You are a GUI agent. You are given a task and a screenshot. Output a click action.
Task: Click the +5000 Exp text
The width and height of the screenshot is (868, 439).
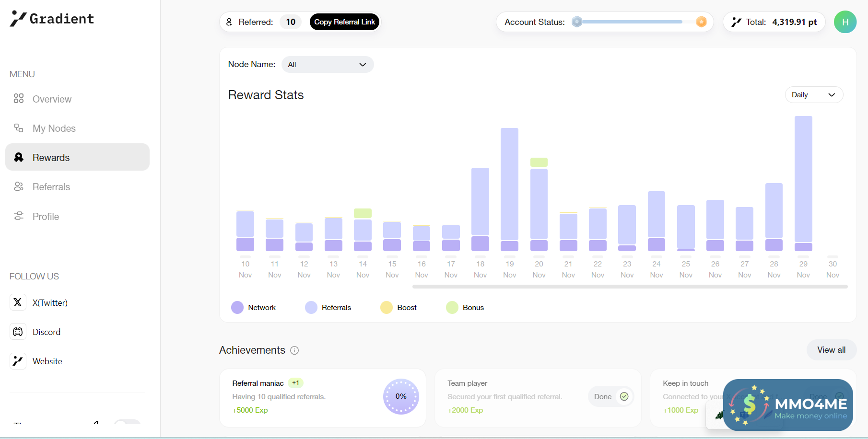coord(250,410)
